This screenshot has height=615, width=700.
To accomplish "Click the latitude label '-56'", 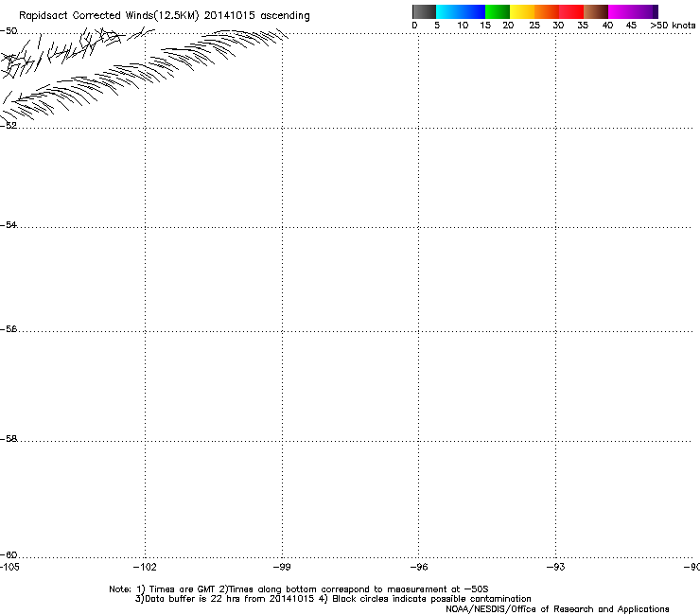I will 9,329.
